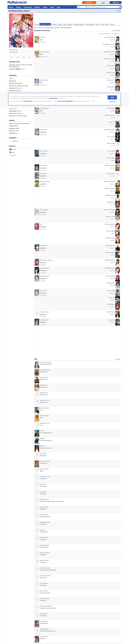Open the AniDB resource icon
This screenshot has width=129, height=644.
pos(11,149)
